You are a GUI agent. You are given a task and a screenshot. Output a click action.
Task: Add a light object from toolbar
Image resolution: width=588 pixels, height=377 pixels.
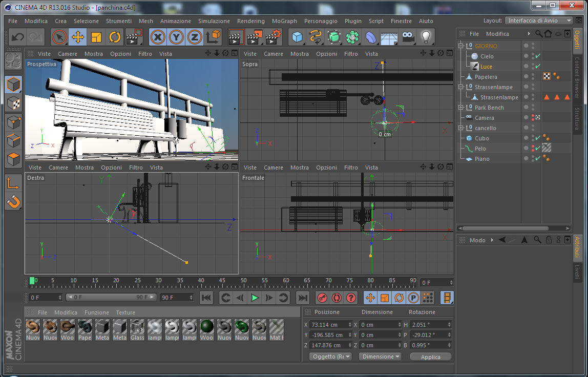(x=425, y=37)
